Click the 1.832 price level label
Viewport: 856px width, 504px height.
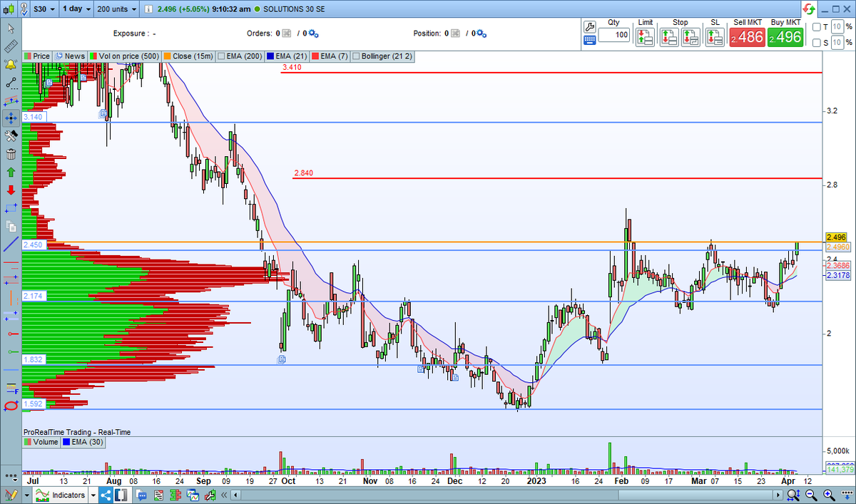(33, 360)
